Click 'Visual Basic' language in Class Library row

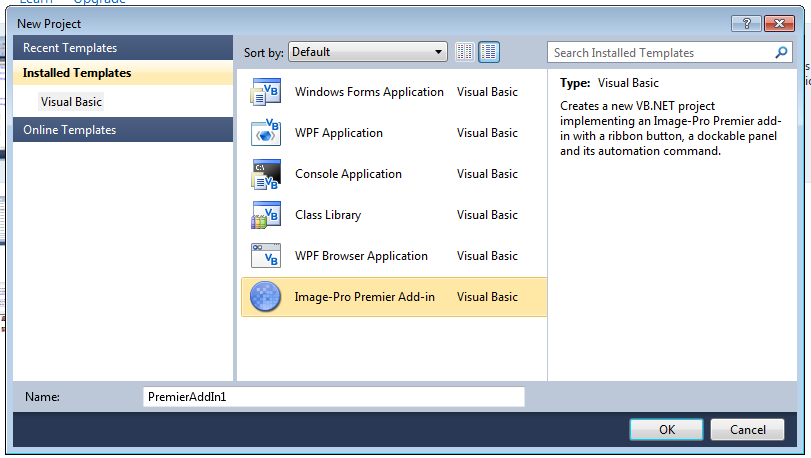point(487,215)
